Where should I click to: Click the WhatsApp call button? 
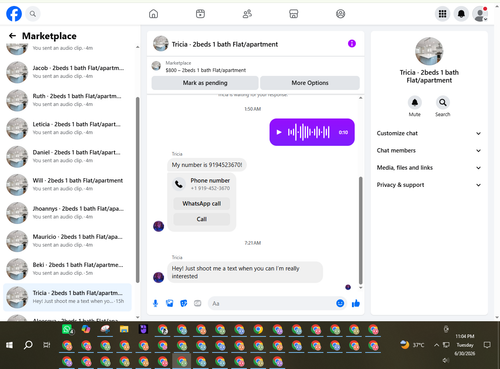tap(202, 204)
